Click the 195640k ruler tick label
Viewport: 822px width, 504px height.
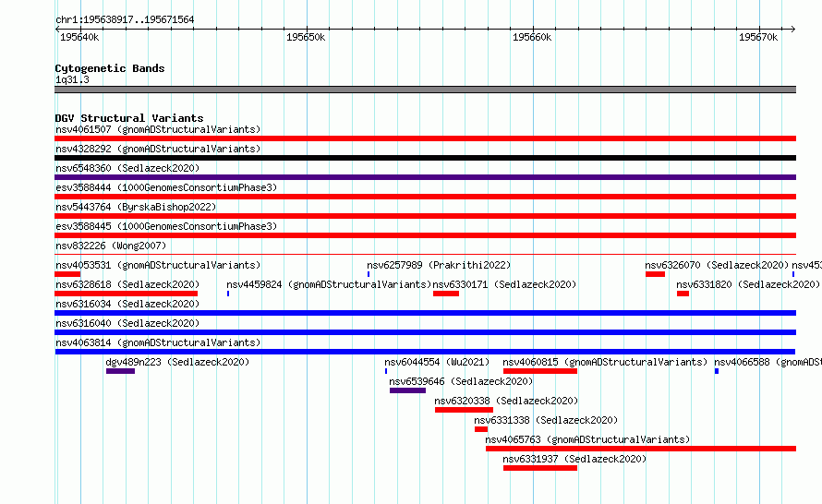pyautogui.click(x=79, y=37)
